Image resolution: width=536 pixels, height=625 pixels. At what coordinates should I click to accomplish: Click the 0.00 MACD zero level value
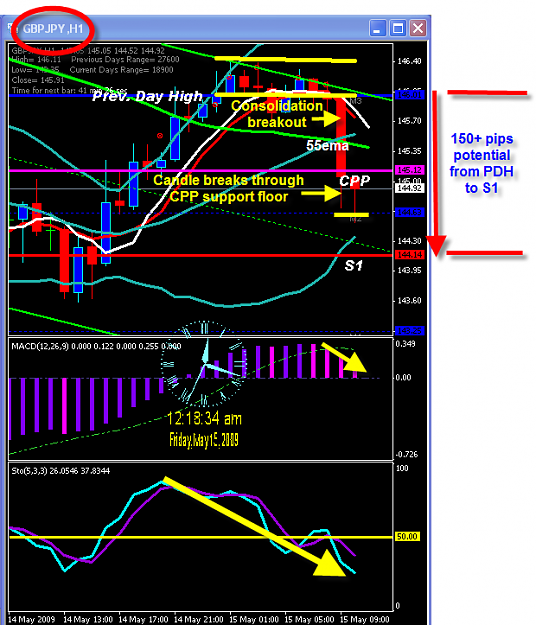pos(403,377)
